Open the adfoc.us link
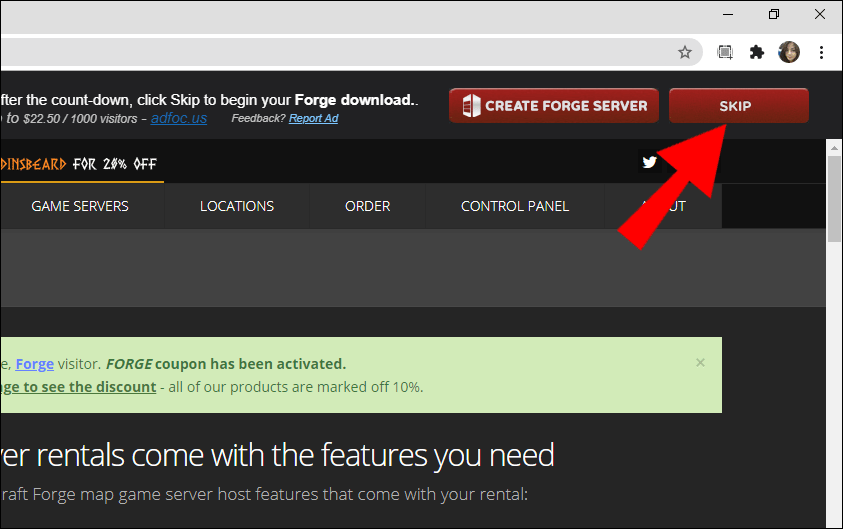This screenshot has width=843, height=529. (x=178, y=118)
